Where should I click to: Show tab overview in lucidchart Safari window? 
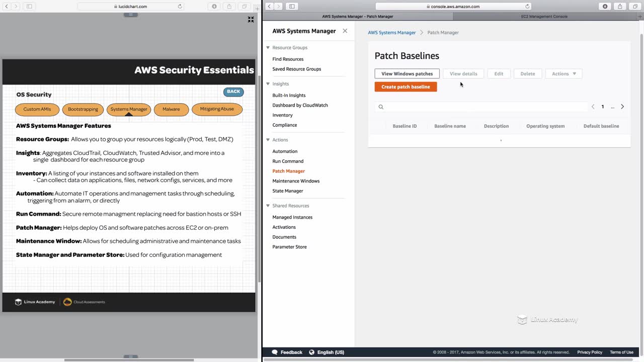pyautogui.click(x=244, y=7)
